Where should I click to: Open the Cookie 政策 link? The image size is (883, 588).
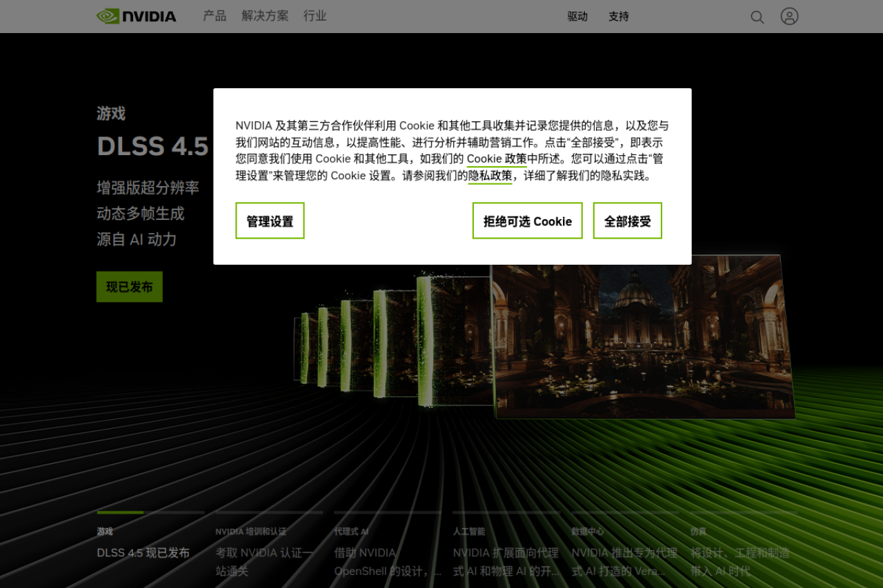[x=496, y=159]
